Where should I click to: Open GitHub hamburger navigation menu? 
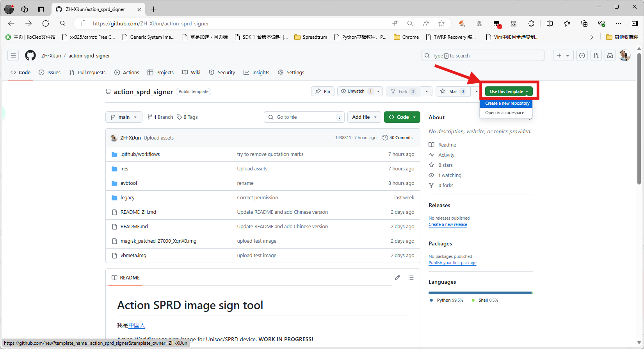coord(13,55)
